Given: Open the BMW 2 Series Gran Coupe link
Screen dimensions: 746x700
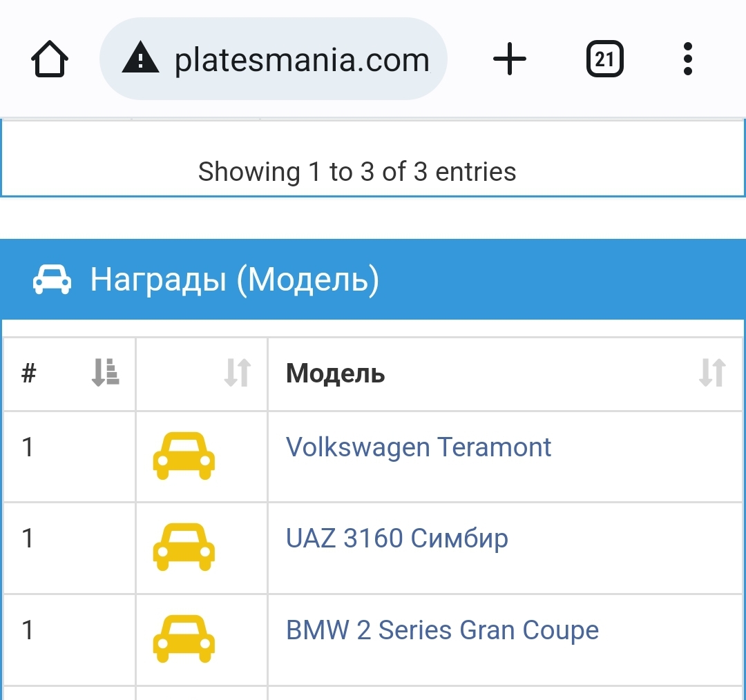Looking at the screenshot, I should point(442,630).
